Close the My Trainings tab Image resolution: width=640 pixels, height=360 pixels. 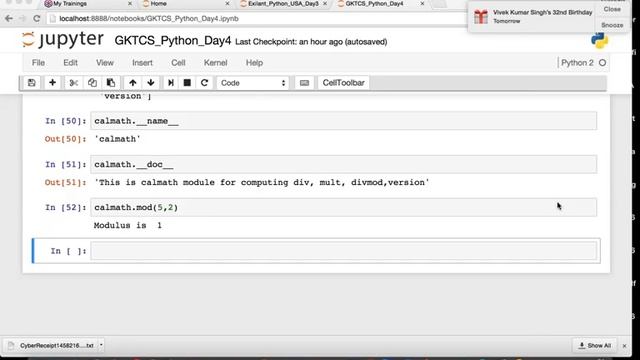click(130, 4)
